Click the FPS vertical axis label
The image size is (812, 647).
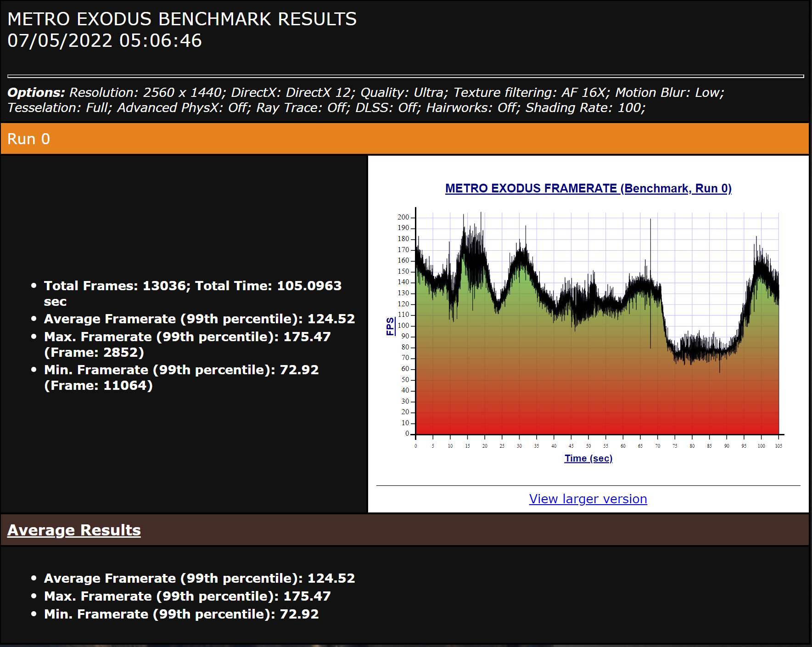[390, 326]
